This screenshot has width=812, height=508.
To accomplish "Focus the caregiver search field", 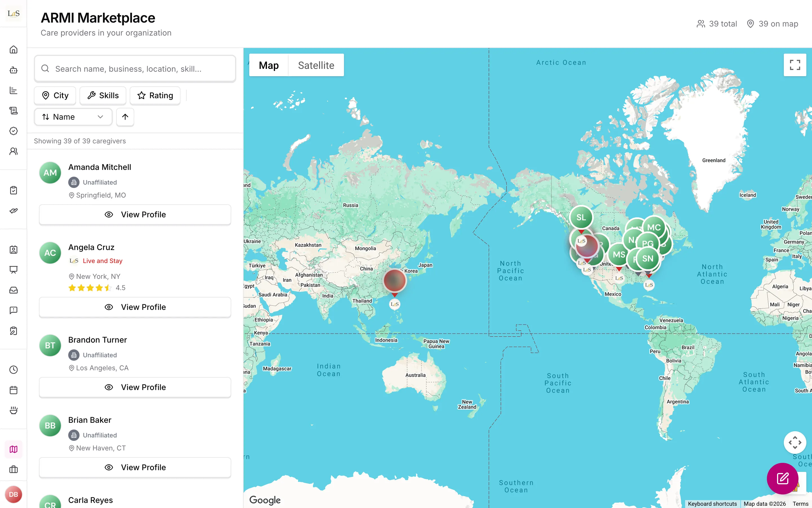I will [135, 69].
